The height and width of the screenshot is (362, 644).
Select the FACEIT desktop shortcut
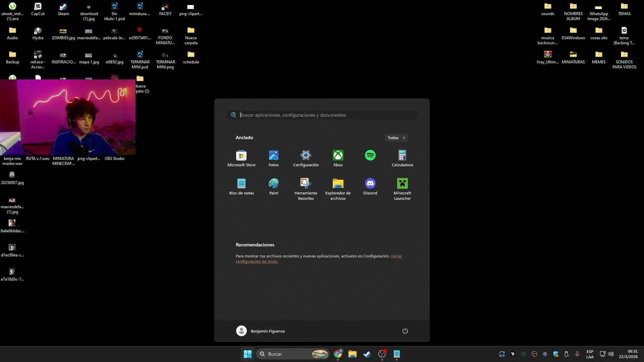(x=165, y=10)
